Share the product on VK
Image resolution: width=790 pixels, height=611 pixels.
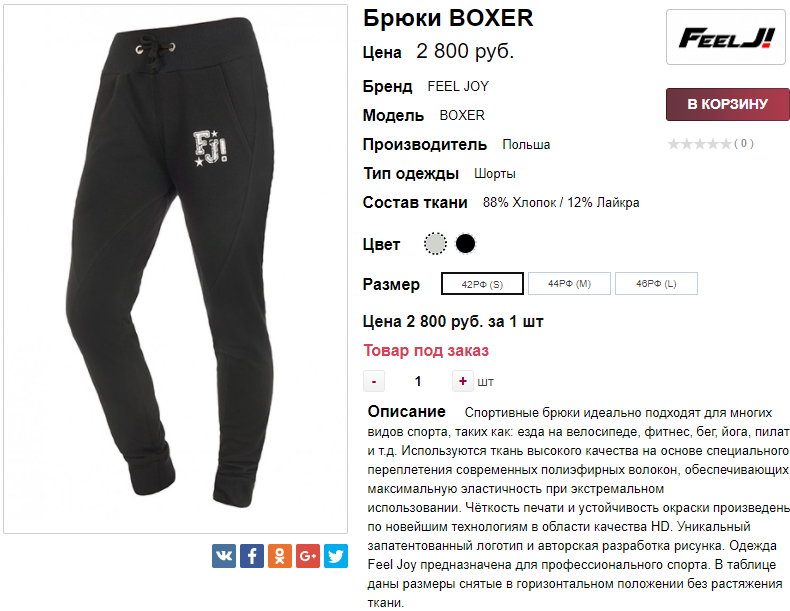click(224, 556)
